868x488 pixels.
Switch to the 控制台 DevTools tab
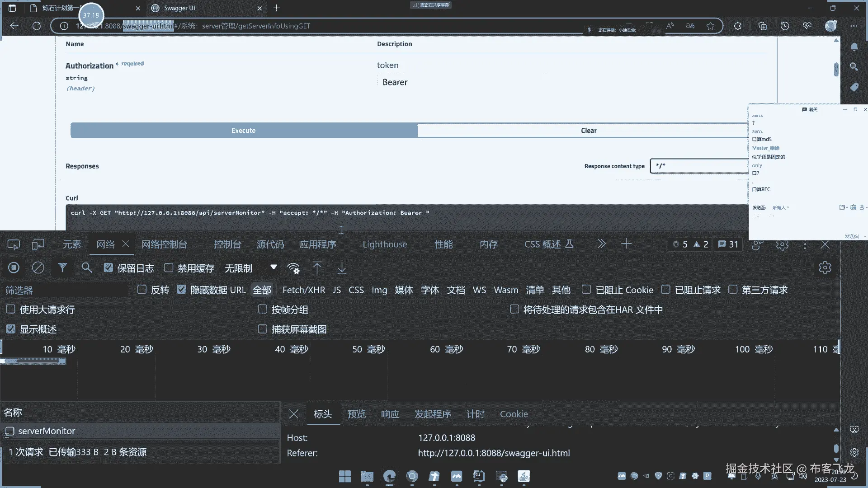click(x=227, y=244)
